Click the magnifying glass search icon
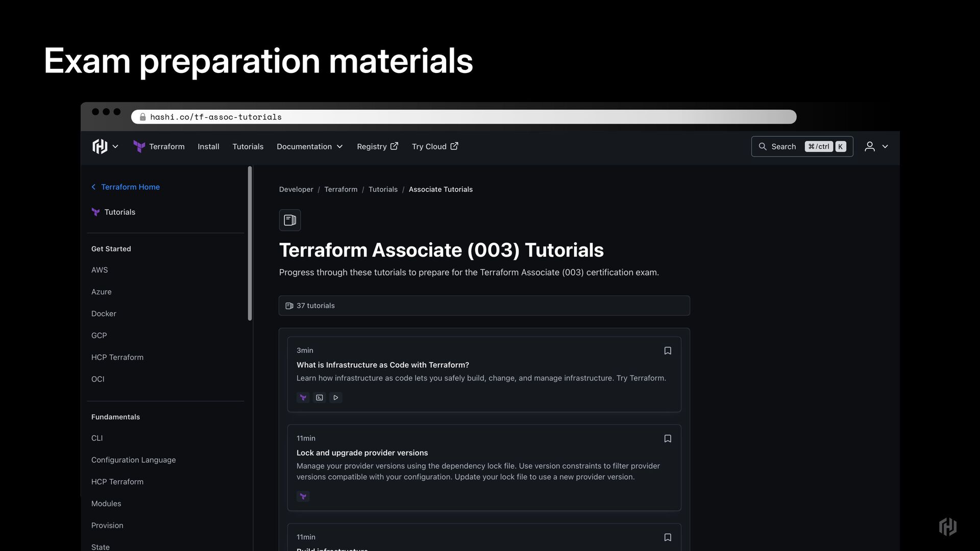 click(x=763, y=146)
